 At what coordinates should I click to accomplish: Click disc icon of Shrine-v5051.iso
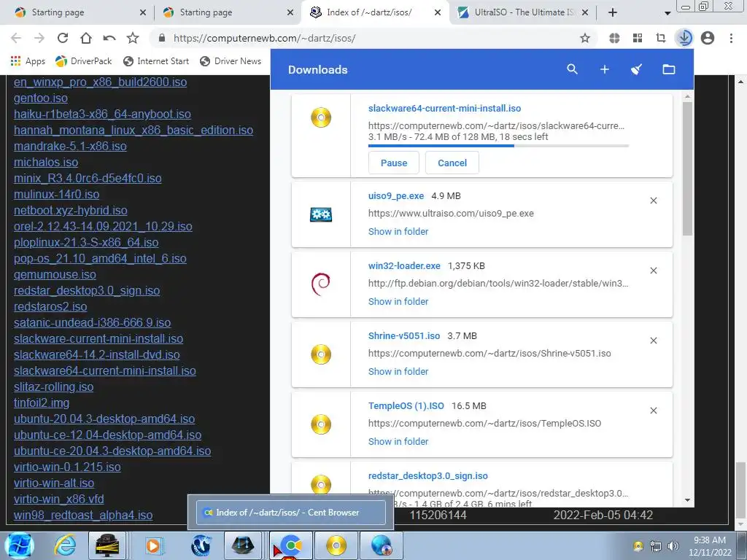tap(321, 354)
